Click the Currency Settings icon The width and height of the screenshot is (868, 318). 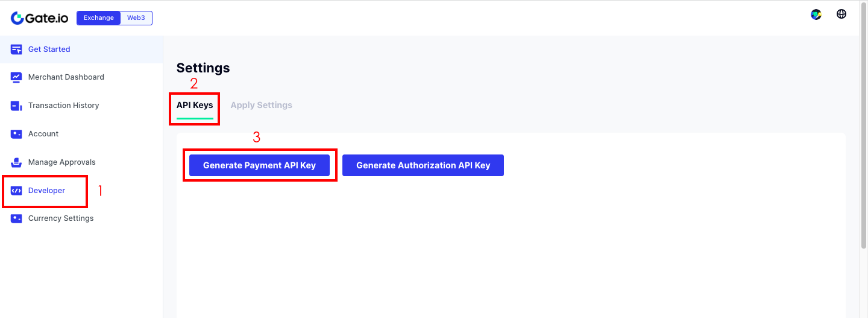pyautogui.click(x=16, y=218)
